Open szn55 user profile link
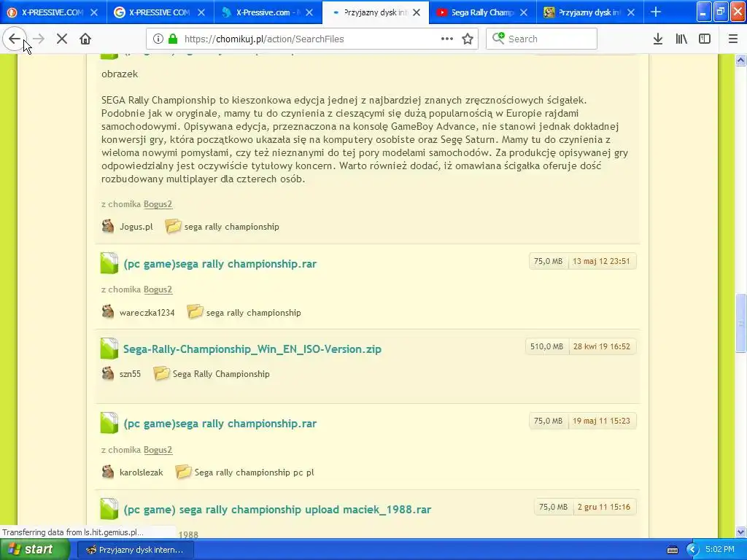This screenshot has height=560, width=747. [130, 374]
